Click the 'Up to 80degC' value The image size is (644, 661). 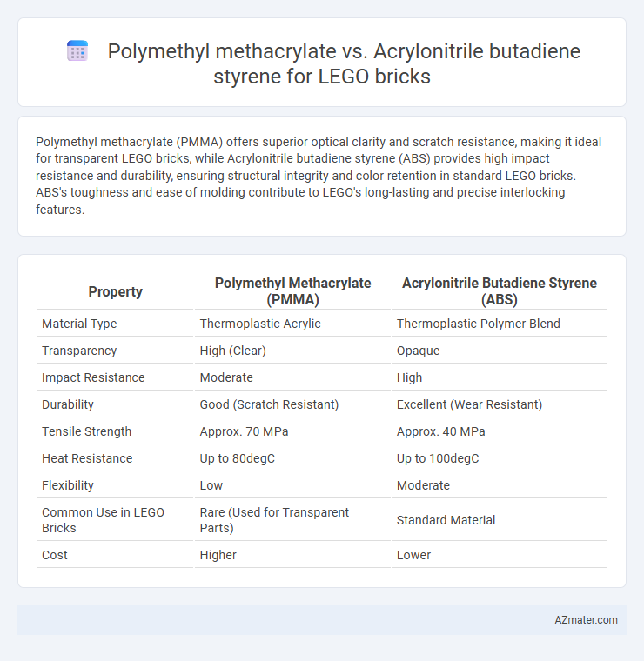click(237, 458)
